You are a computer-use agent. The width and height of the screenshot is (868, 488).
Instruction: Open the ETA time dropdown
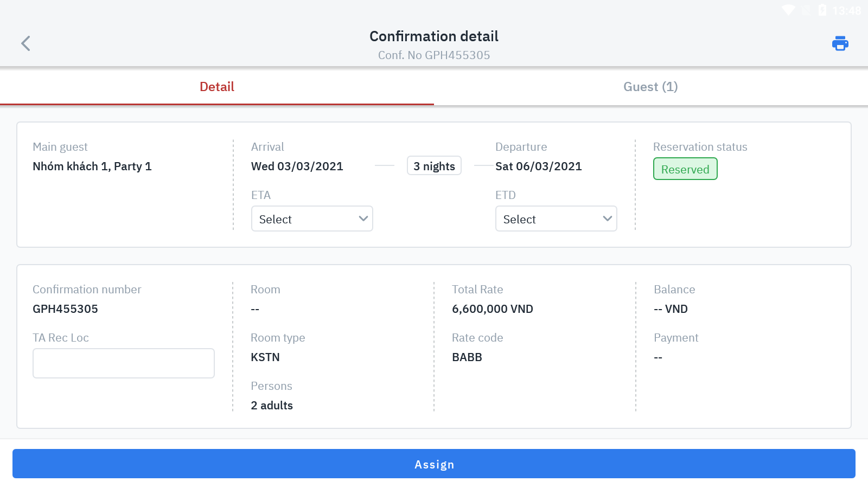pyautogui.click(x=312, y=219)
